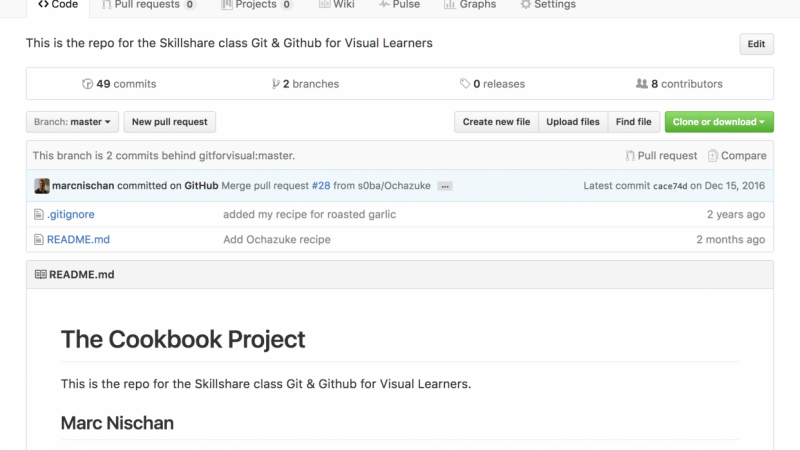Viewport: 800px width, 450px height.
Task: Open the 'Add Ochazuke recipe' commit
Action: coord(277,239)
